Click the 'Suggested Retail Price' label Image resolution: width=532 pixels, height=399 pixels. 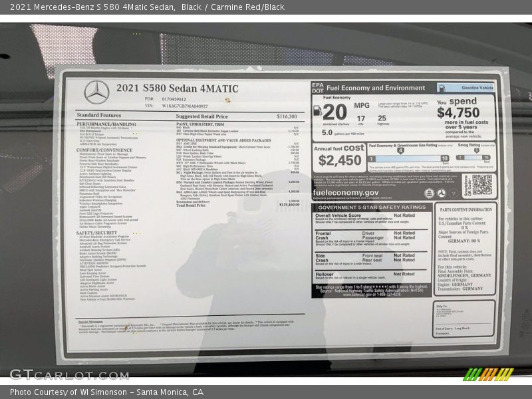202,116
